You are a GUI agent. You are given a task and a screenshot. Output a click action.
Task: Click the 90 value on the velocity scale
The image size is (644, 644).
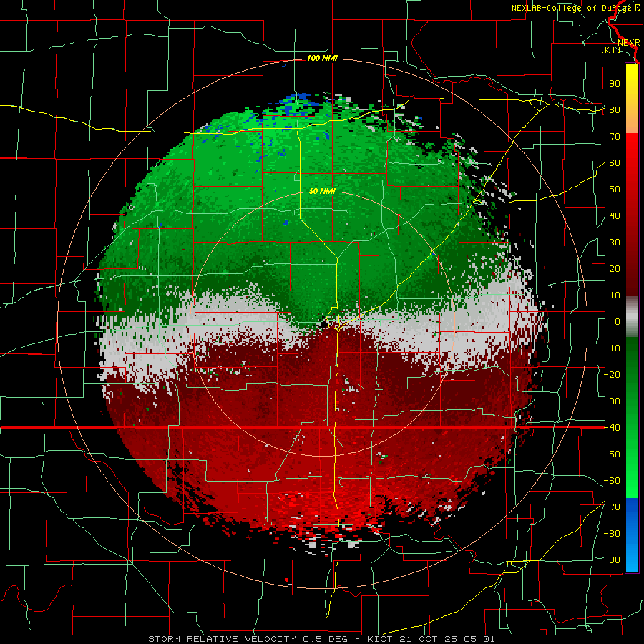(615, 84)
